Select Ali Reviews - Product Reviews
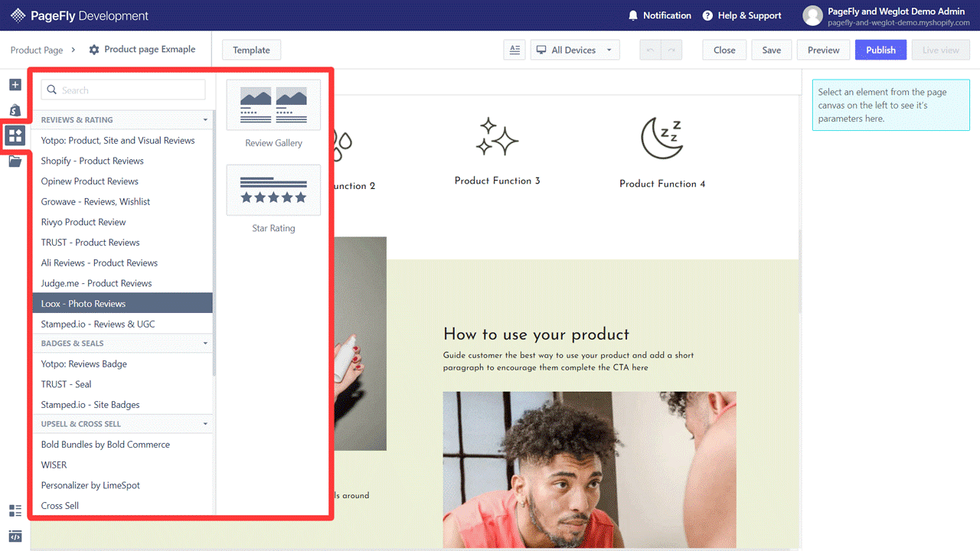 point(122,263)
